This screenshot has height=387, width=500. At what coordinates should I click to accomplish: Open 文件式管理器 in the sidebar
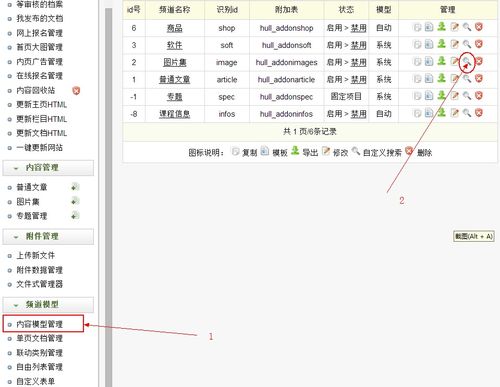click(x=40, y=284)
